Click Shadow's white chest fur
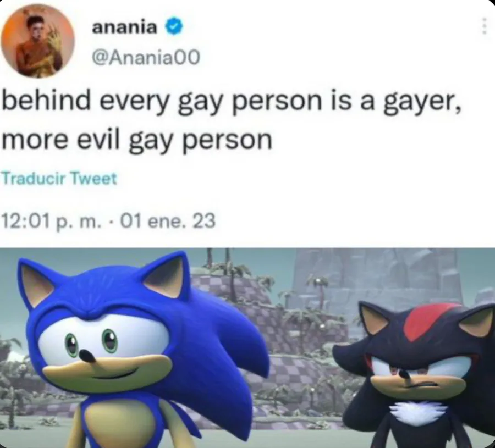 click(417, 412)
